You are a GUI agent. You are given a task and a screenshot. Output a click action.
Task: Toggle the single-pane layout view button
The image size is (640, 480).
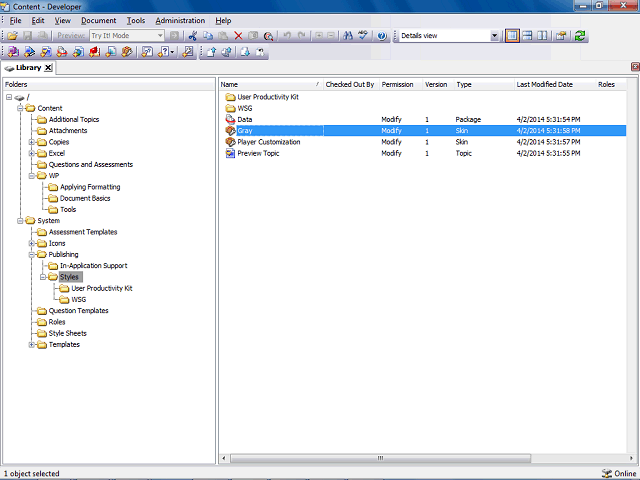pos(512,36)
